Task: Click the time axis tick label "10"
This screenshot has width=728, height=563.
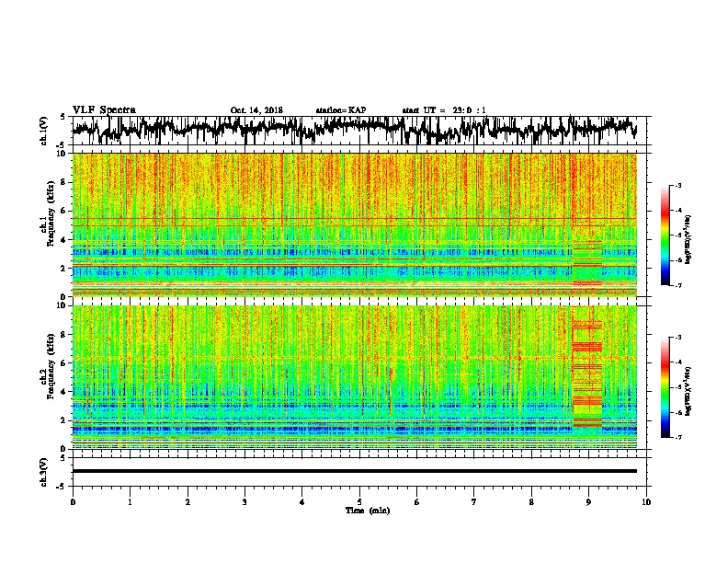Action: coord(646,502)
